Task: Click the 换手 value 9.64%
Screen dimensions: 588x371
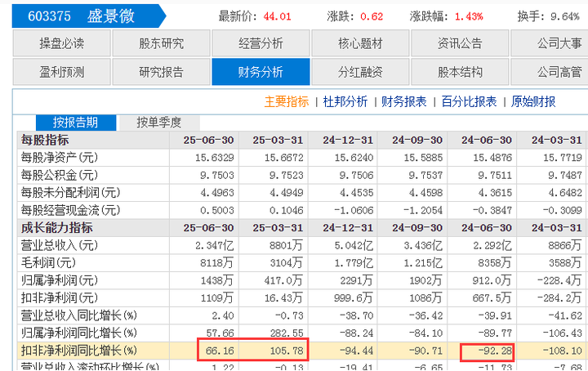Action: [x=565, y=16]
